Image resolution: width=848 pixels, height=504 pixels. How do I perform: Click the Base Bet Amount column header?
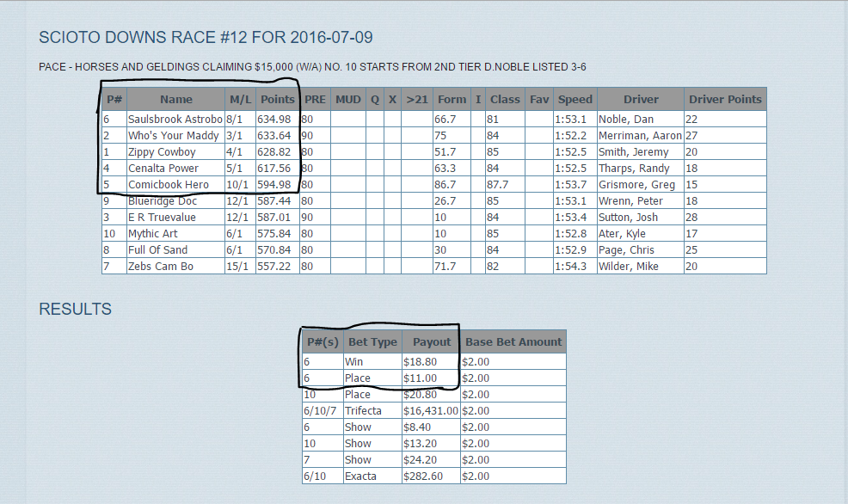513,341
